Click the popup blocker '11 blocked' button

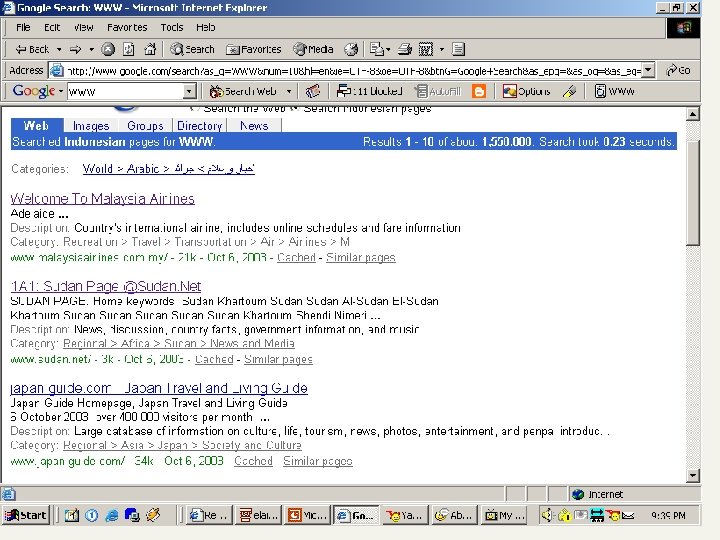[x=369, y=91]
